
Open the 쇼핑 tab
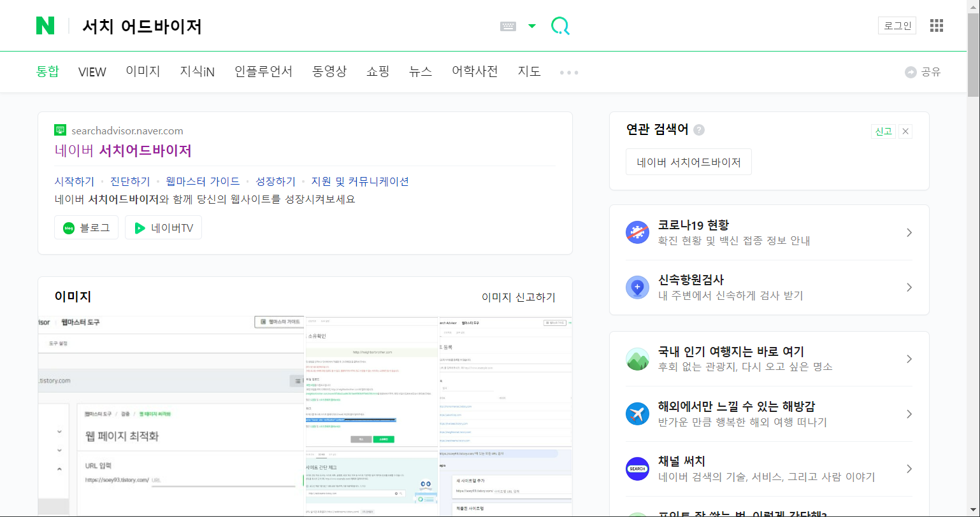click(378, 71)
